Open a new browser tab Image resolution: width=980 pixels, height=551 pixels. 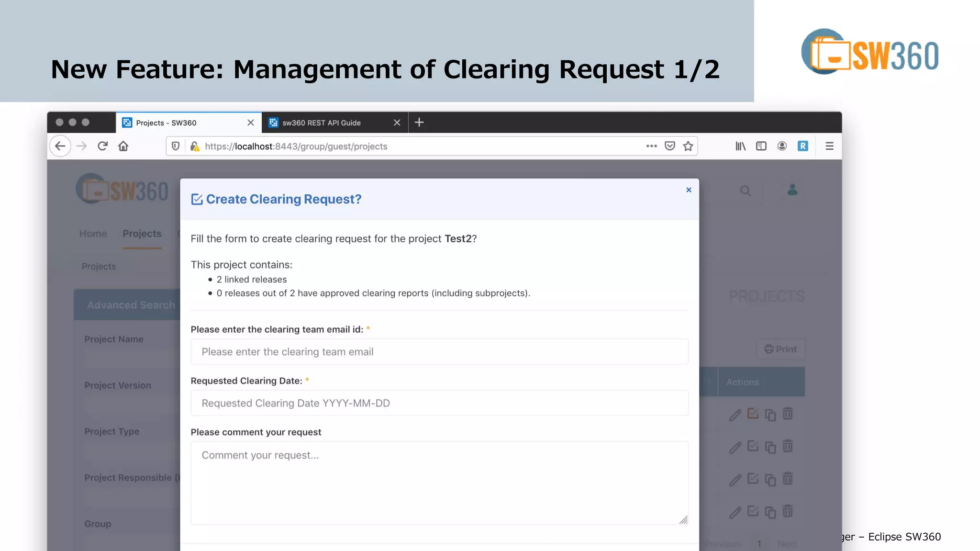tap(419, 123)
